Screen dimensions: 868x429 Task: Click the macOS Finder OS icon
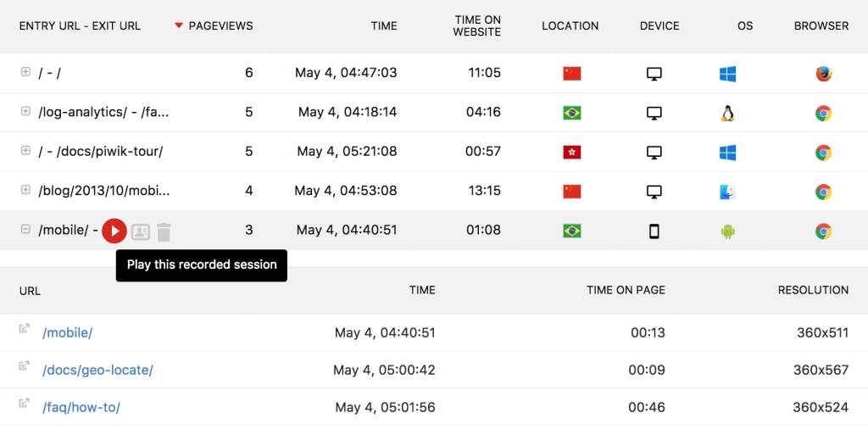(x=726, y=192)
